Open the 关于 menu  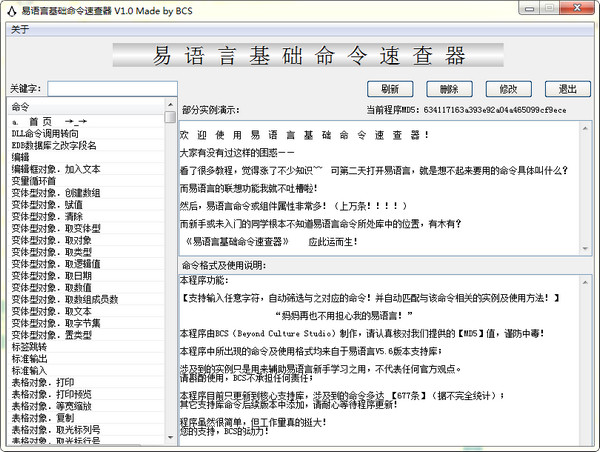coord(20,29)
